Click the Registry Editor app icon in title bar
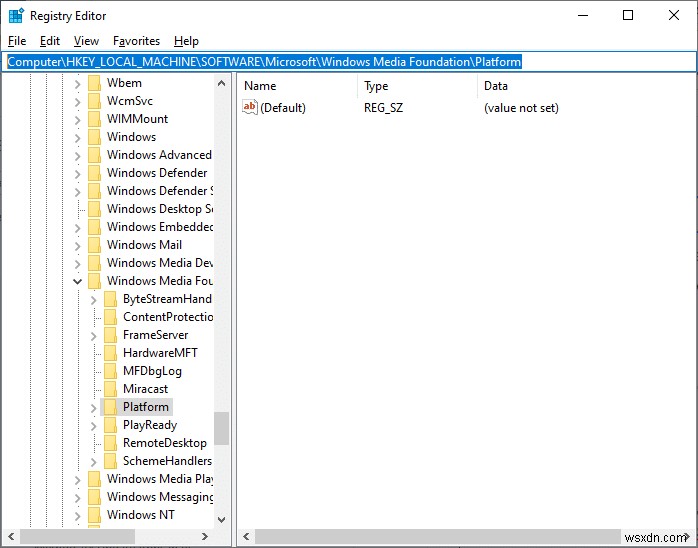This screenshot has width=698, height=548. coord(16,16)
